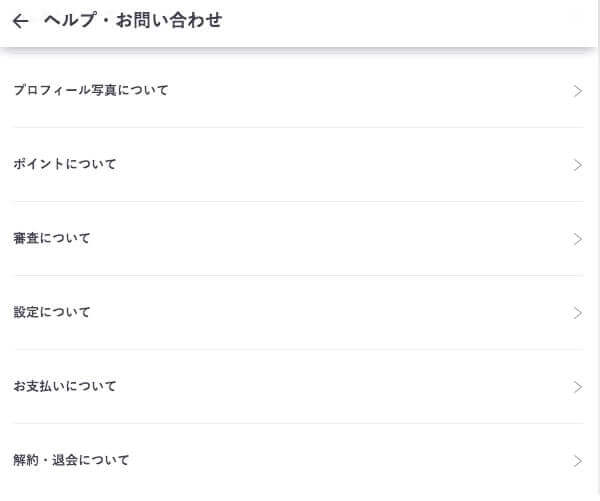
Task: Click arrow icon on 審査について row
Action: coord(578,239)
